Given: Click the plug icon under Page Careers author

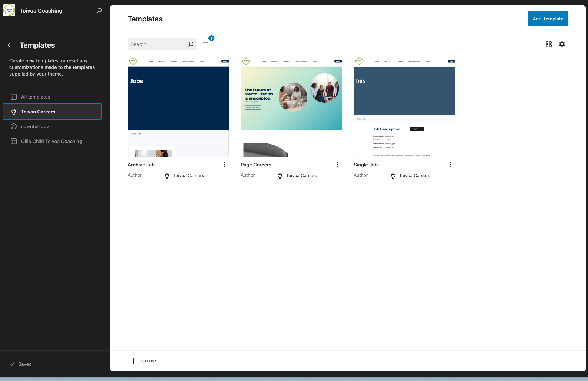Looking at the screenshot, I should click(x=280, y=176).
